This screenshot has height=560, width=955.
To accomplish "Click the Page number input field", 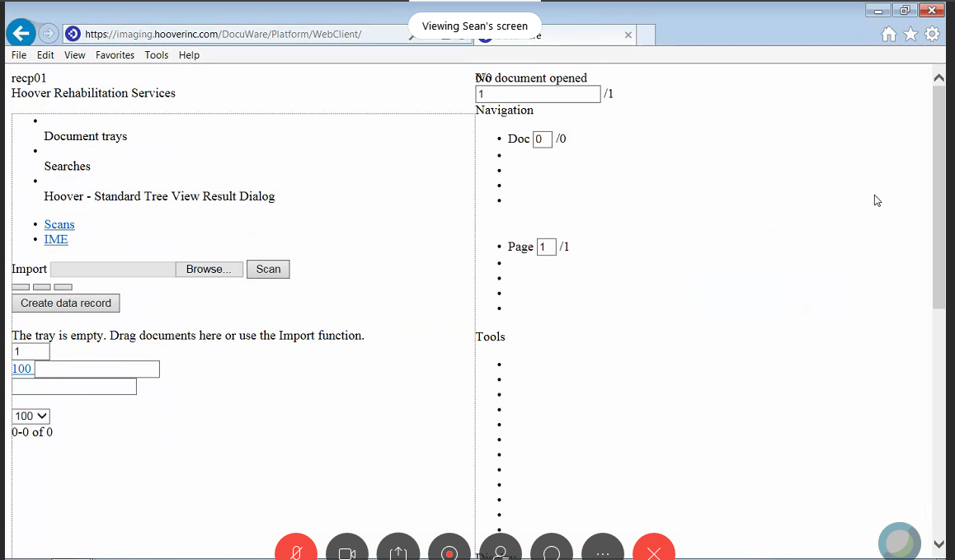I will click(546, 247).
